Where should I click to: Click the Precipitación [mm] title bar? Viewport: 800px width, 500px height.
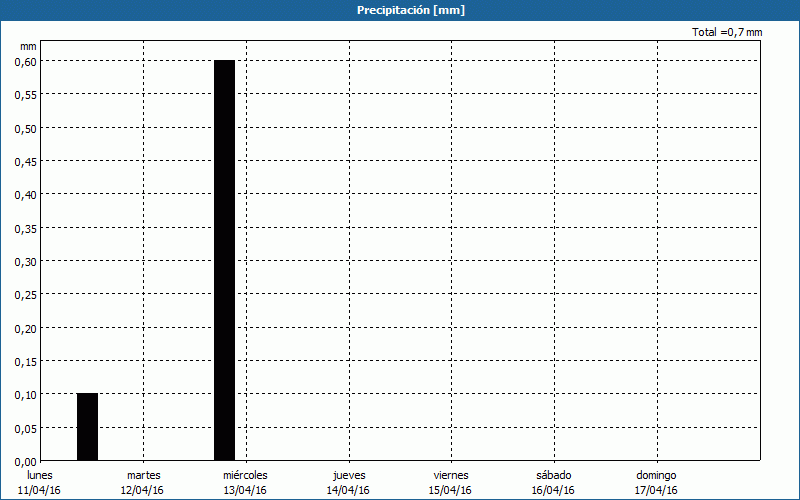tap(400, 10)
